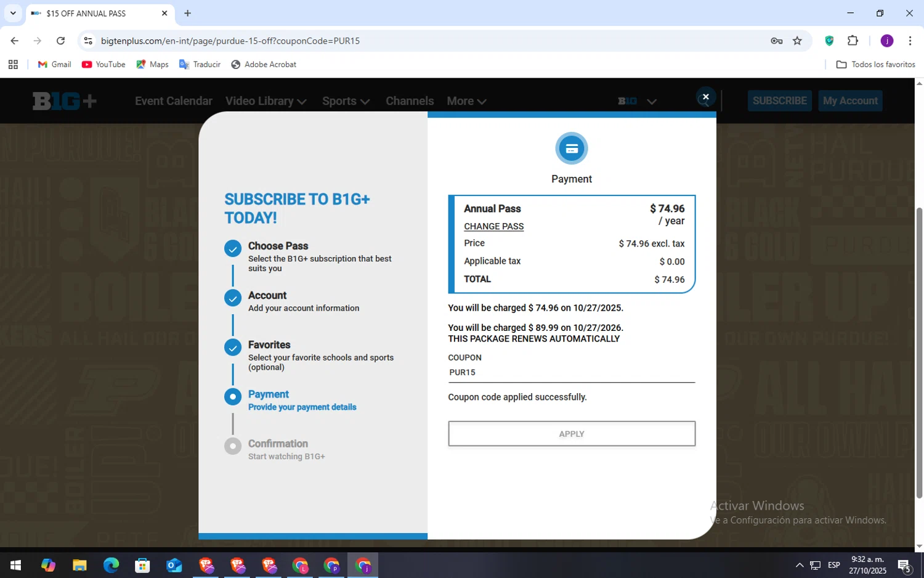The height and width of the screenshot is (578, 924).
Task: Reload the page with refresh icon
Action: click(x=60, y=41)
